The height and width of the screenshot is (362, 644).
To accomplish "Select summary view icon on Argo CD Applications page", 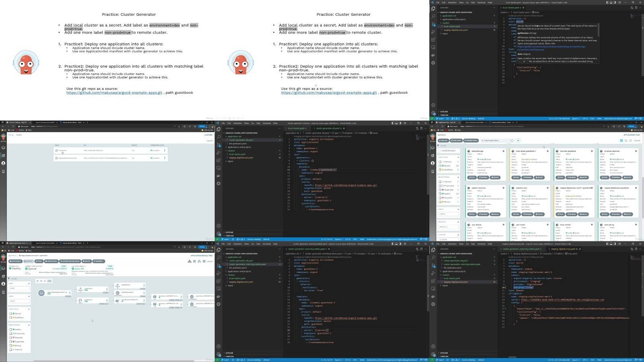I will [x=630, y=141].
